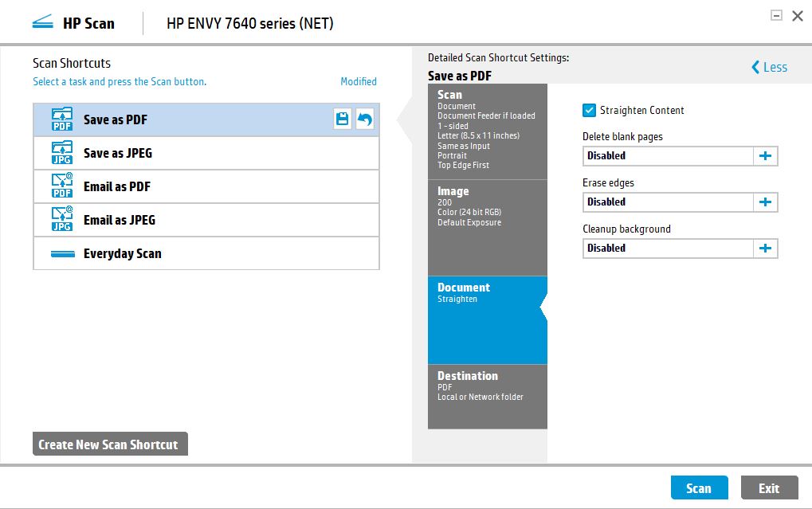Viewport: 812px width, 509px height.
Task: Click the Email as PDF envelope icon
Action: (62, 186)
